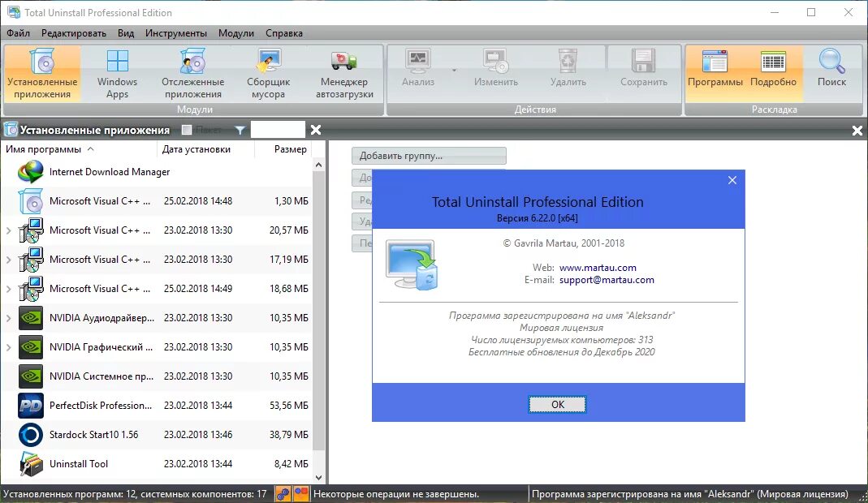Open the Сборщик мусора cleaner tool
The image size is (868, 503).
269,74
